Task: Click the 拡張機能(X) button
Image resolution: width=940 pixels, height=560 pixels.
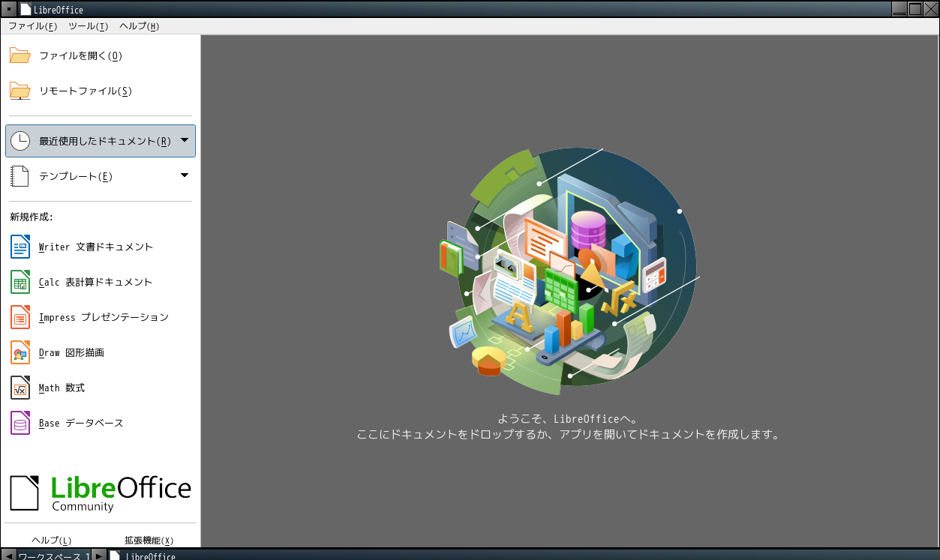Action: [149, 540]
